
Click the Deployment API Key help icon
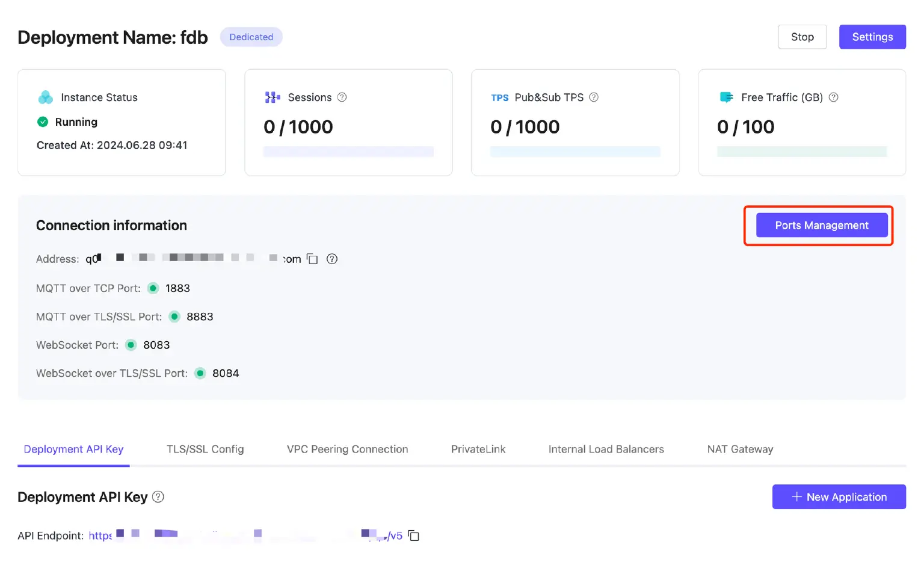point(158,497)
